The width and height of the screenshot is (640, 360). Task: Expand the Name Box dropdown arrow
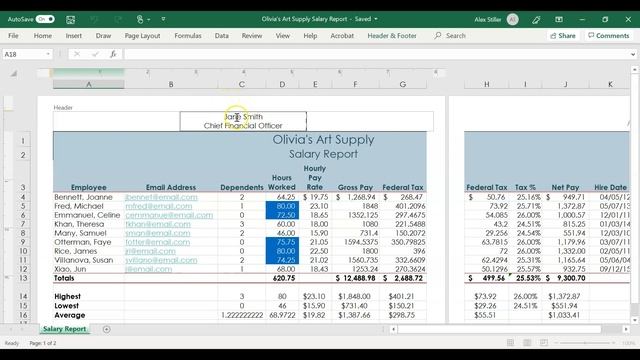pyautogui.click(x=48, y=54)
